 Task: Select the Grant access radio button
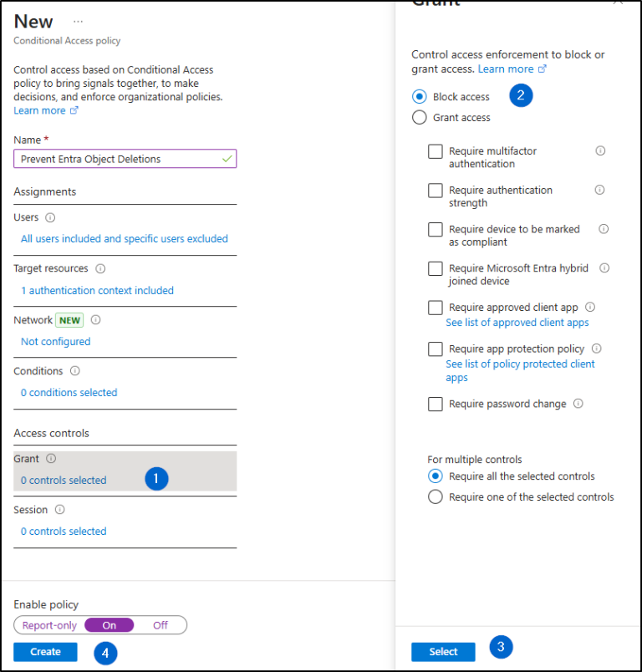tap(420, 117)
